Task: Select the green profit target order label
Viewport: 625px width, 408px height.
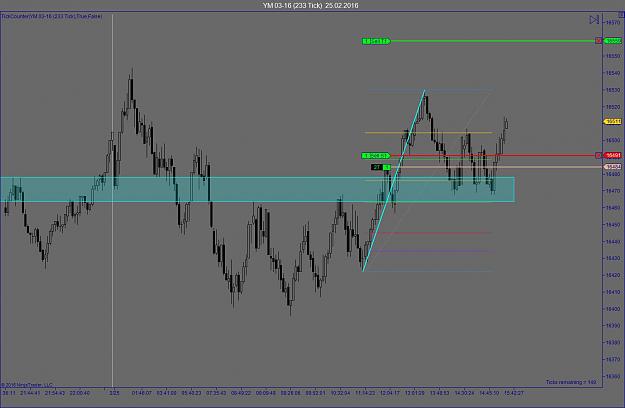Action: tap(376, 41)
